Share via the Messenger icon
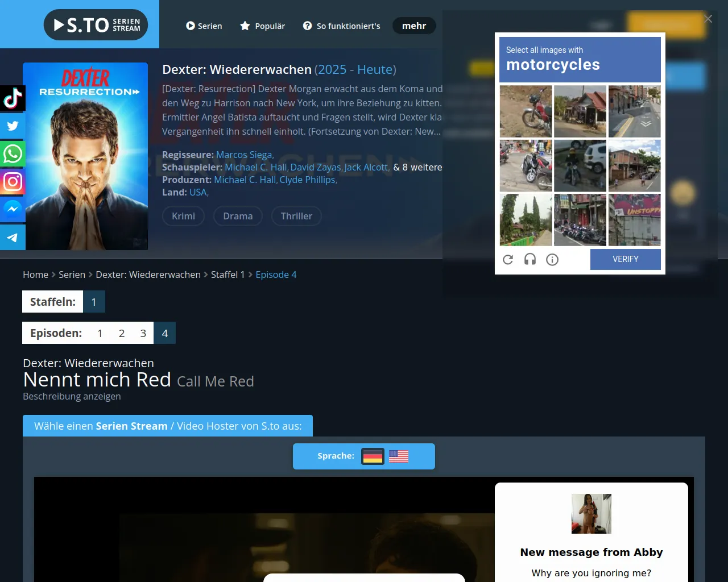The width and height of the screenshot is (728, 582). [x=13, y=209]
